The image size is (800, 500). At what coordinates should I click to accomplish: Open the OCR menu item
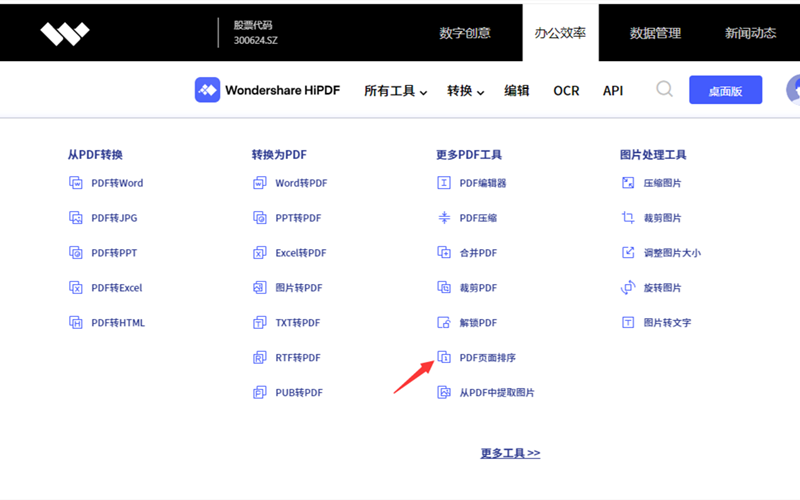click(x=566, y=91)
